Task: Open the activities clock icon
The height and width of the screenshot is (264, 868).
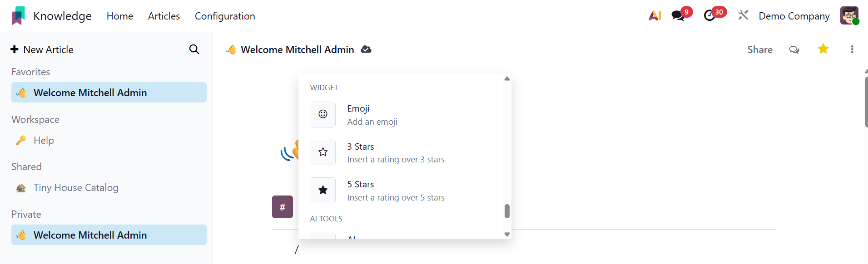Action: (709, 16)
